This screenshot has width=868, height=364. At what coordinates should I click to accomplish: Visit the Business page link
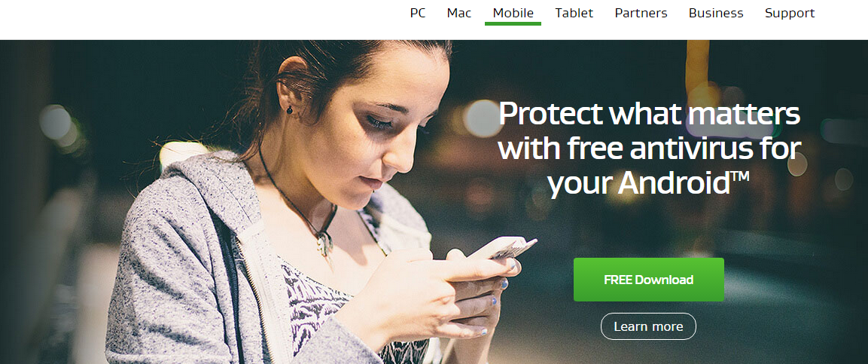click(716, 13)
